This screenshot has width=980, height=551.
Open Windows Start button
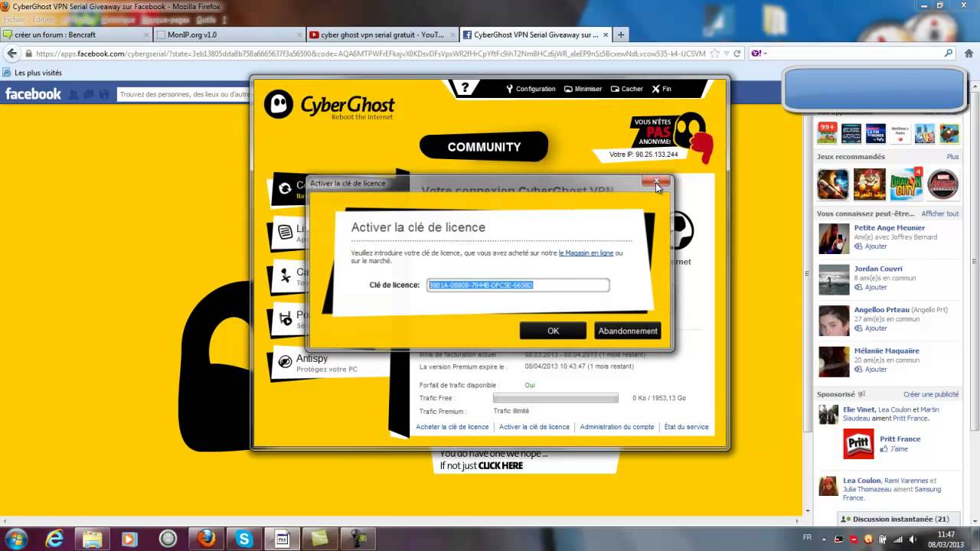coord(16,539)
